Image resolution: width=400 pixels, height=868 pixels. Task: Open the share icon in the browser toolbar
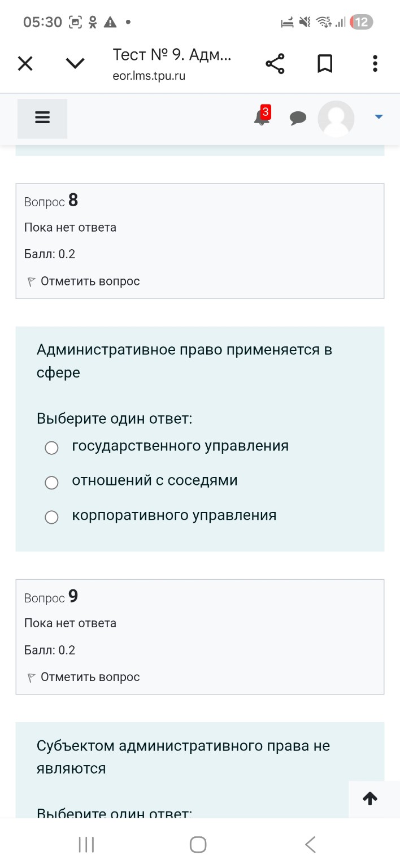[x=275, y=63]
